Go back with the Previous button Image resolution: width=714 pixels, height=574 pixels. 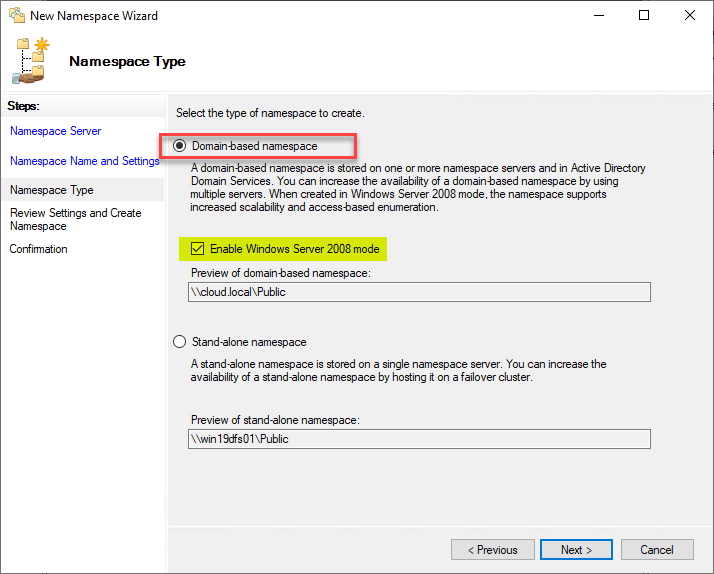click(x=493, y=550)
